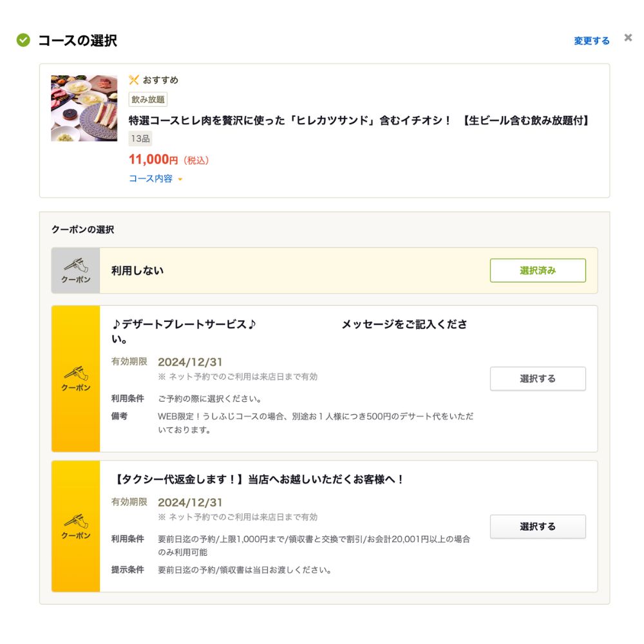
Task: Click the 変更する link
Action: (x=591, y=41)
